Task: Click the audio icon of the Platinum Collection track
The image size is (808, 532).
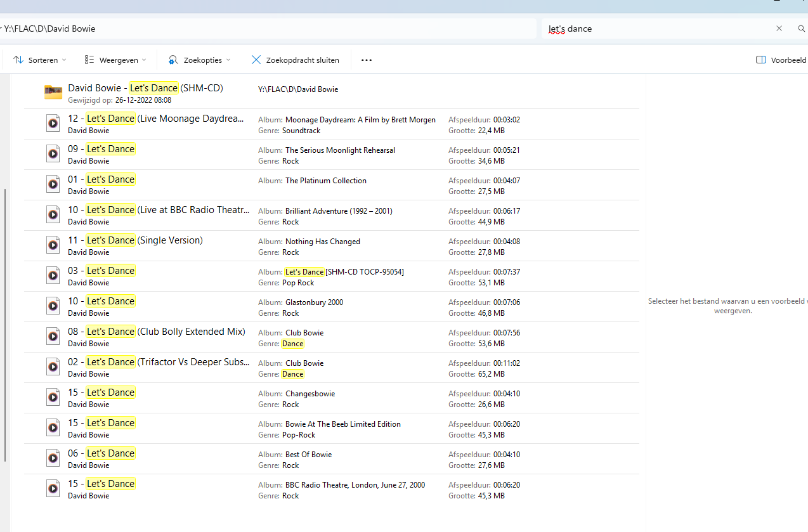Action: 53,185
